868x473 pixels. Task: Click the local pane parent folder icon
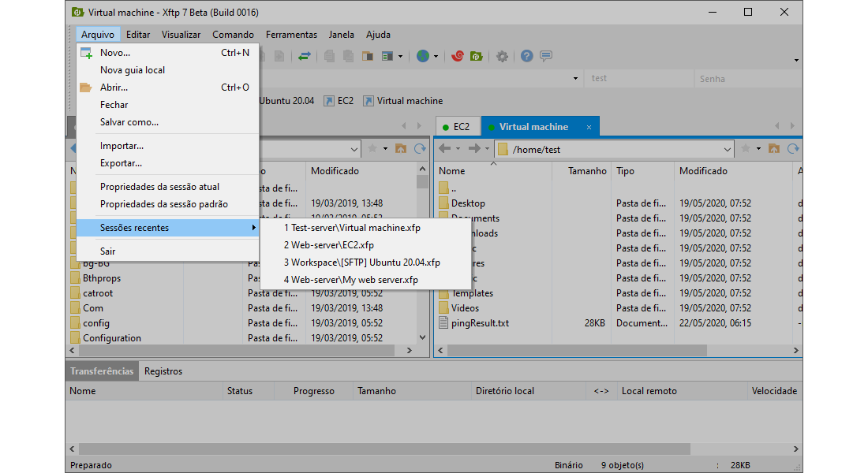tap(401, 148)
